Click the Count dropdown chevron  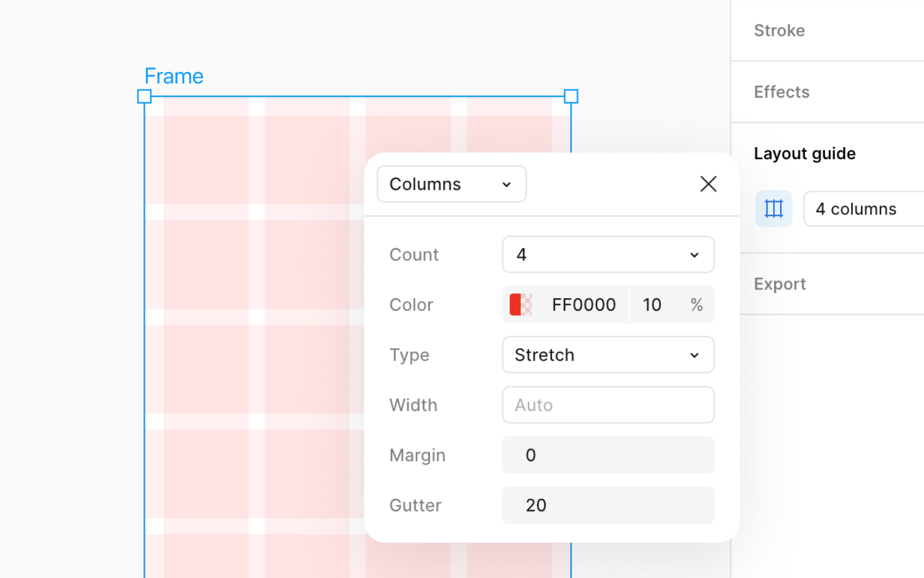coord(694,255)
